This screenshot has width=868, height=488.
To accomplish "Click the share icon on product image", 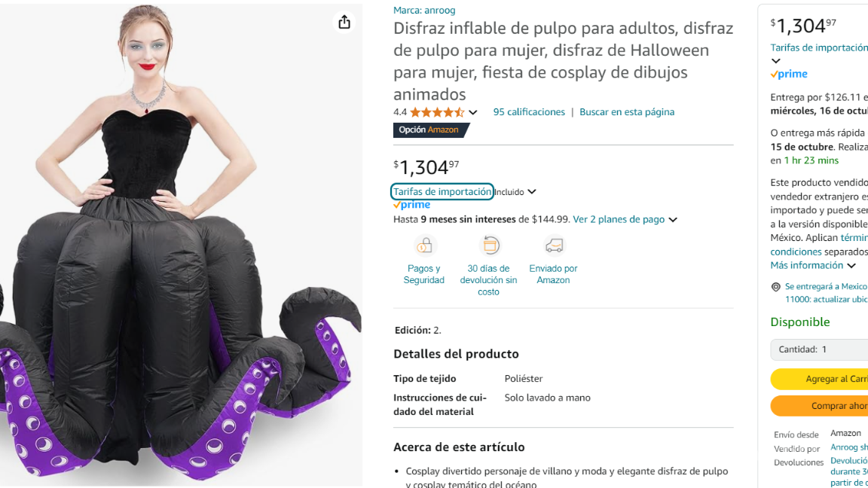I will point(344,23).
